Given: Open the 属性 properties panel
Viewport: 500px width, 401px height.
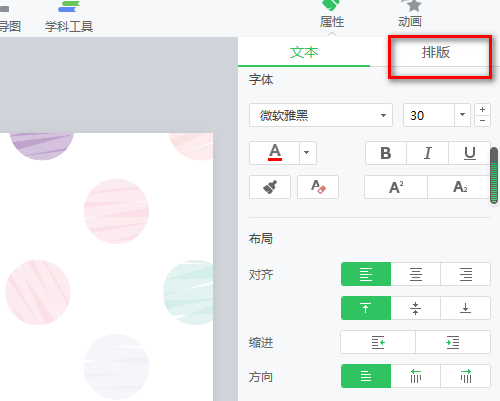Looking at the screenshot, I should [332, 15].
